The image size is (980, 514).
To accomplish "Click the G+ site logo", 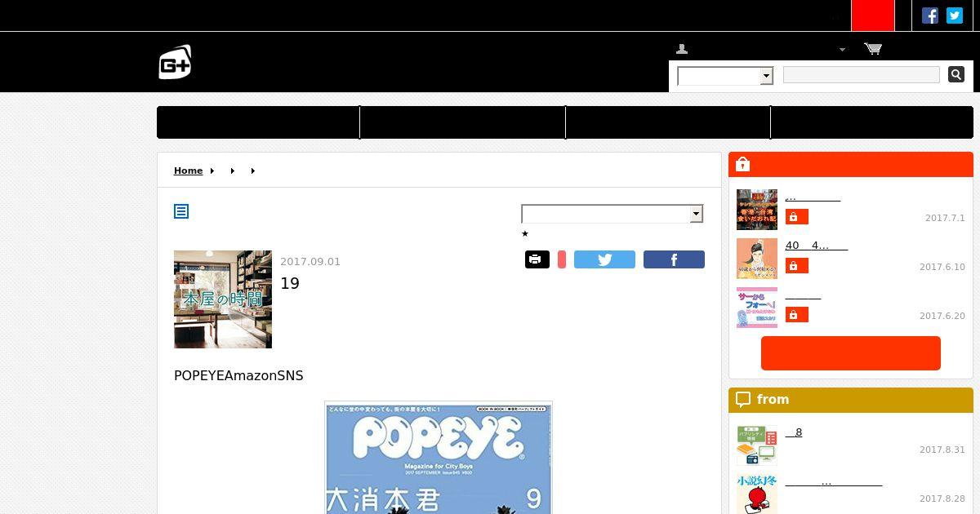I will 175,62.
